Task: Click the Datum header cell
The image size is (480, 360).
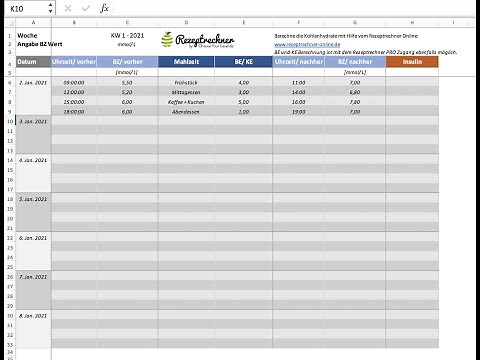Action: (x=34, y=62)
